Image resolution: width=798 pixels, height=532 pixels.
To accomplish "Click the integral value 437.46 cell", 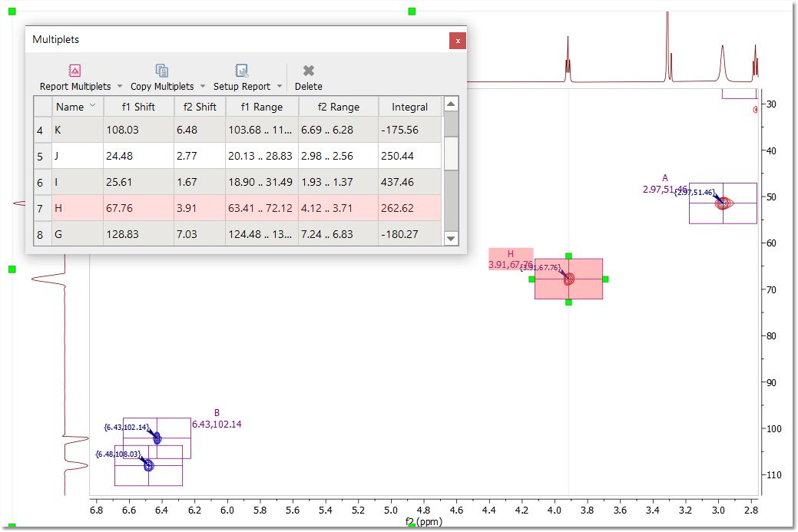I will pyautogui.click(x=410, y=182).
